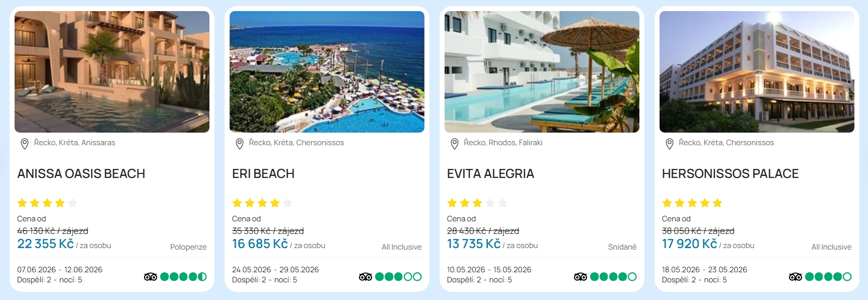Click TripAdvisor owl icon on Evita Alegria card

(x=581, y=277)
